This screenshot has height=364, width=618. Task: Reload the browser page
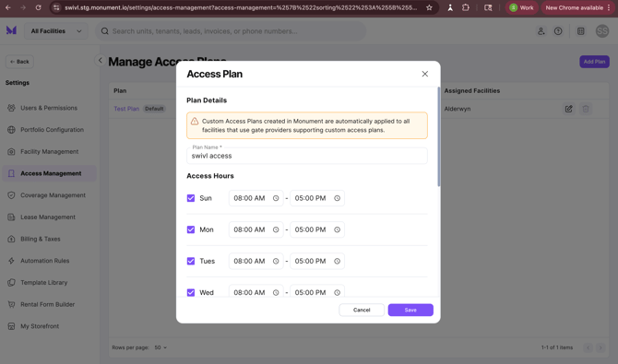[x=38, y=7]
